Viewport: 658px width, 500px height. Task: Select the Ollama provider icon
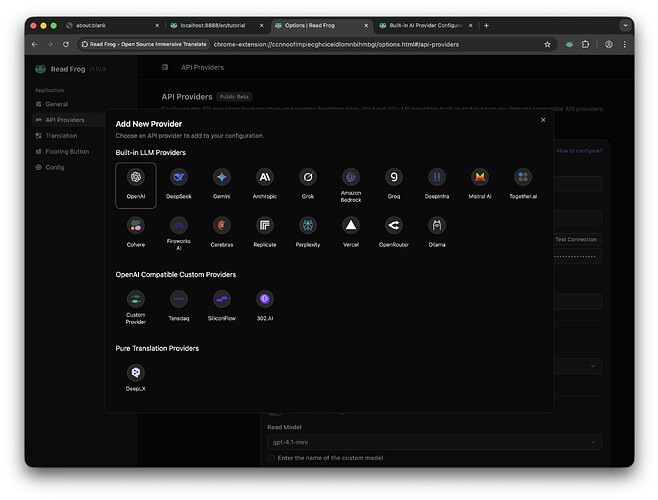tap(437, 233)
